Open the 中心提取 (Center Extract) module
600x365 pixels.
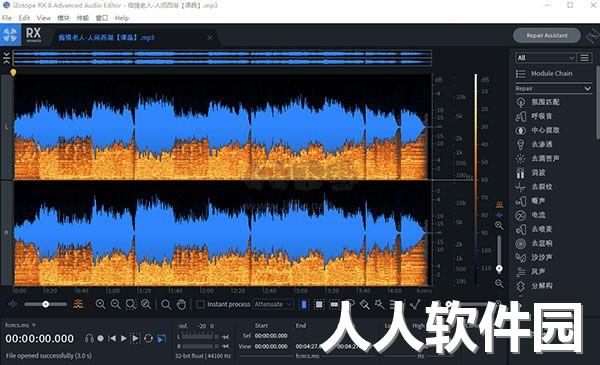pos(537,130)
